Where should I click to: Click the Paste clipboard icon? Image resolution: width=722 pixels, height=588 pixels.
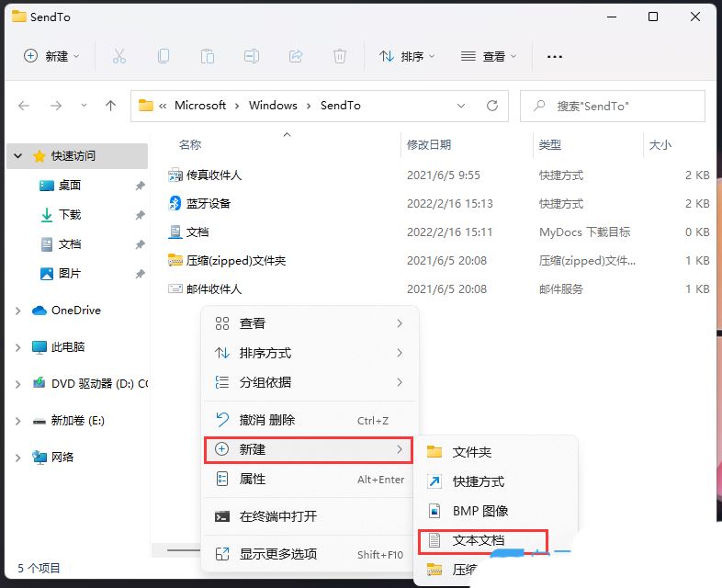(208, 56)
